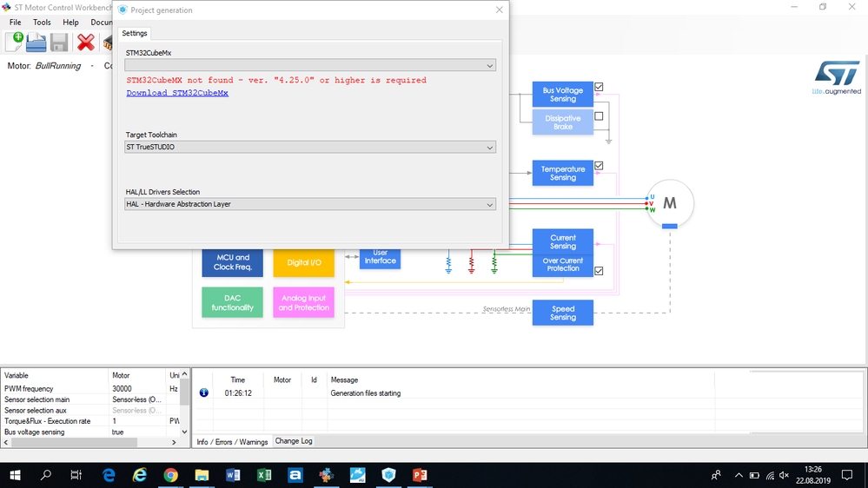Viewport: 868px width, 488px height.
Task: Open the Help menu
Action: point(70,22)
